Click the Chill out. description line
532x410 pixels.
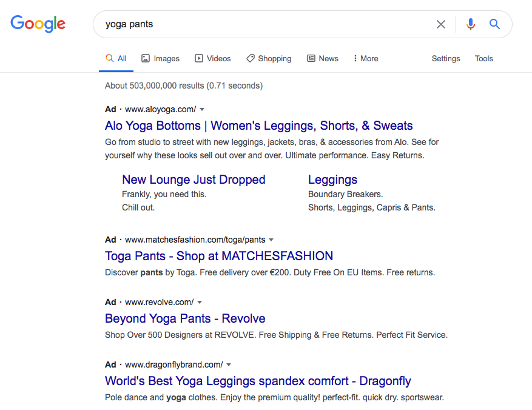138,207
